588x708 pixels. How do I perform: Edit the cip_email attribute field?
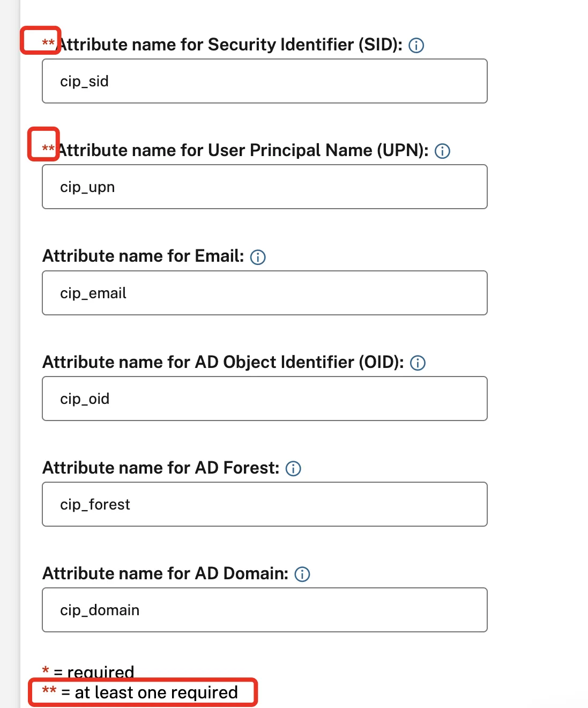[265, 293]
